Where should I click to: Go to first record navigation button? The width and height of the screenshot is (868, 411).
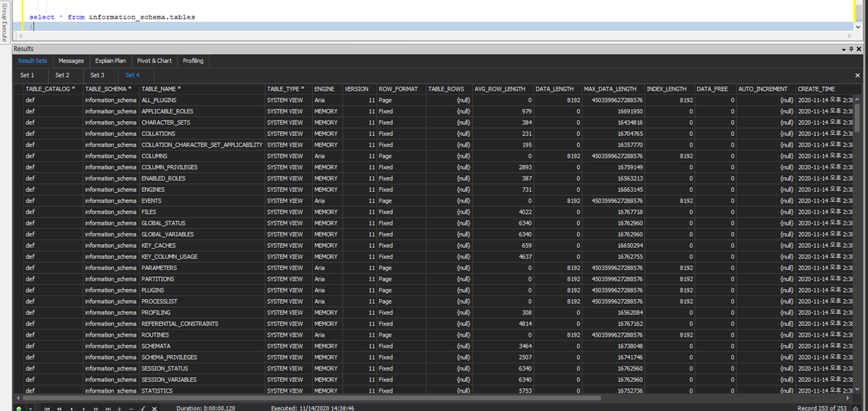tap(47, 408)
